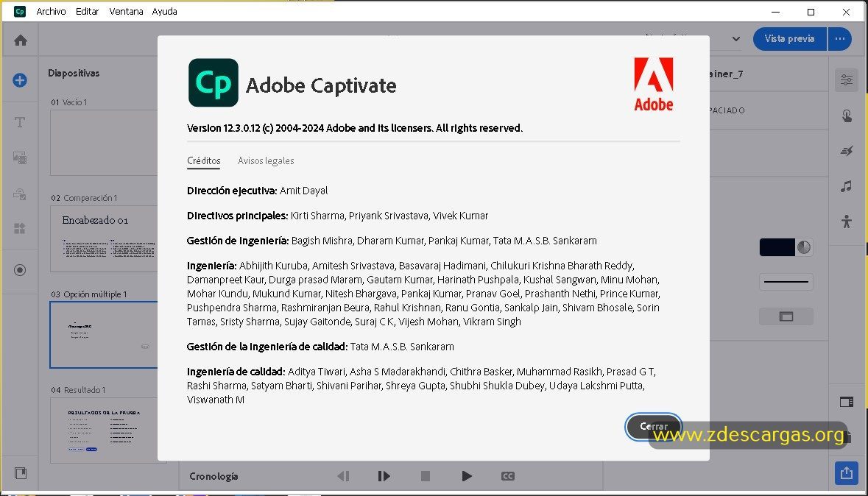Viewport: 868px width, 496px height.
Task: Toggle closed captions CC button in timeline
Action: (508, 476)
